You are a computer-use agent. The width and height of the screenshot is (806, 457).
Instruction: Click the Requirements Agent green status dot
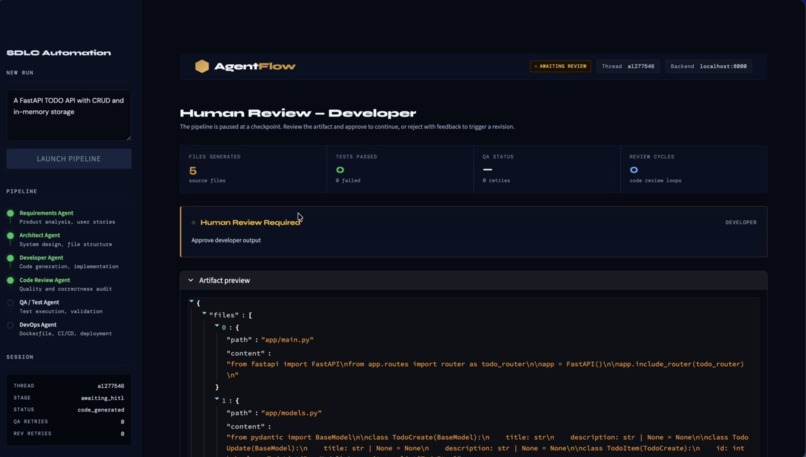coord(10,213)
